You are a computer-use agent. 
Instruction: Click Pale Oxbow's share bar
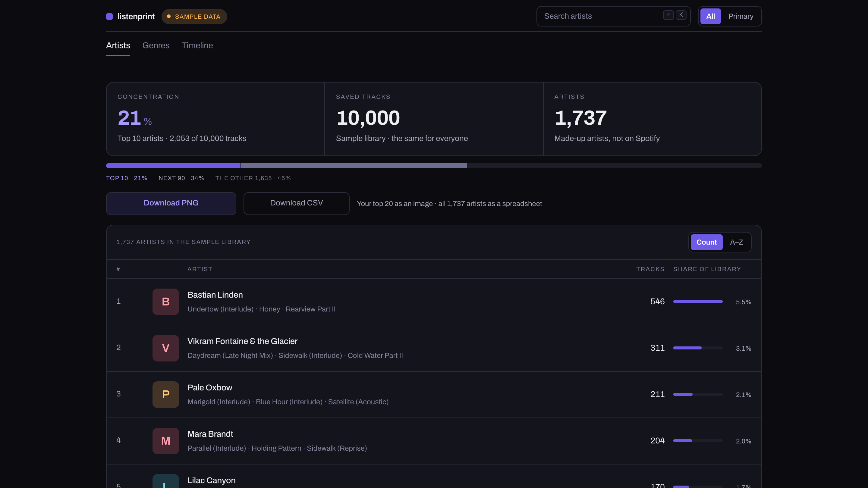tap(697, 394)
